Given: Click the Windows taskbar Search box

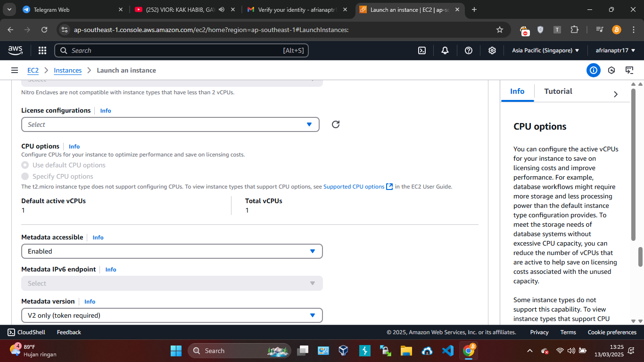Looking at the screenshot, I should [x=239, y=351].
